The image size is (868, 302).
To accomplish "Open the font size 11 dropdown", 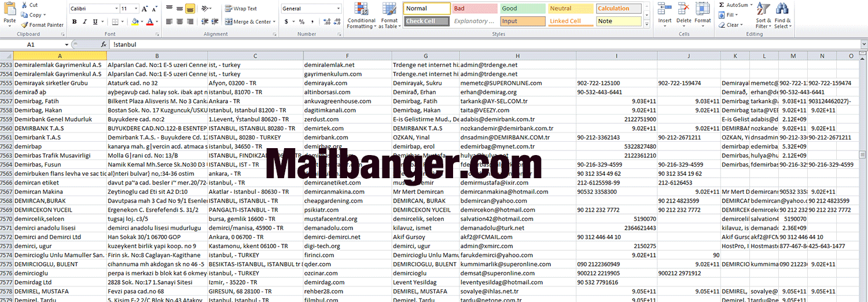I will coord(135,9).
